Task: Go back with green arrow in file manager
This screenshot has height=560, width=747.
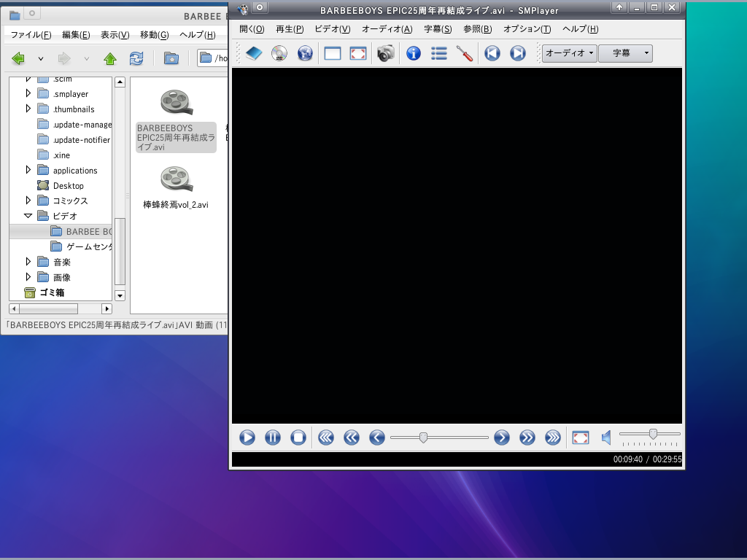Action: click(18, 58)
